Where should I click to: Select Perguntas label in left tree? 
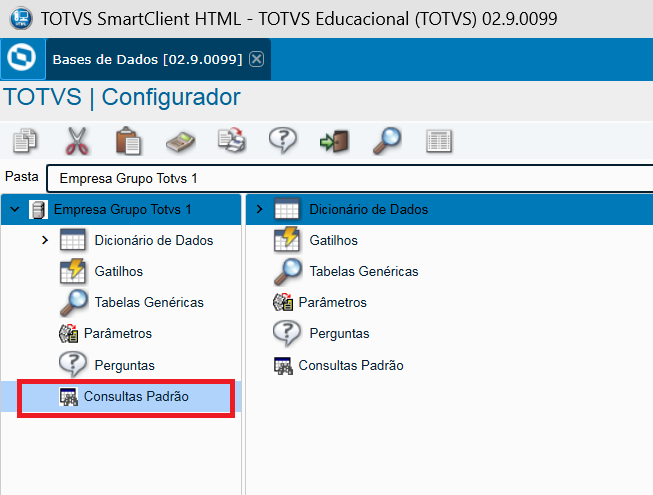(125, 365)
